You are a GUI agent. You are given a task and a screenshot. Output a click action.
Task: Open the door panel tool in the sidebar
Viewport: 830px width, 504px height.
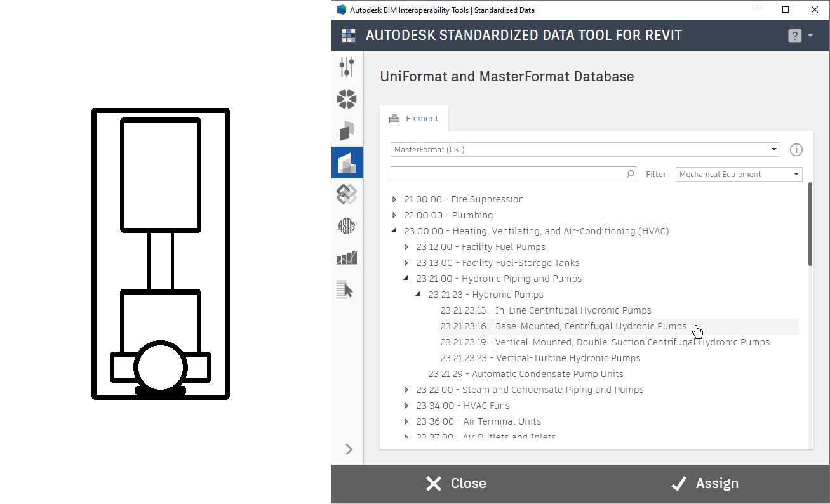347,131
